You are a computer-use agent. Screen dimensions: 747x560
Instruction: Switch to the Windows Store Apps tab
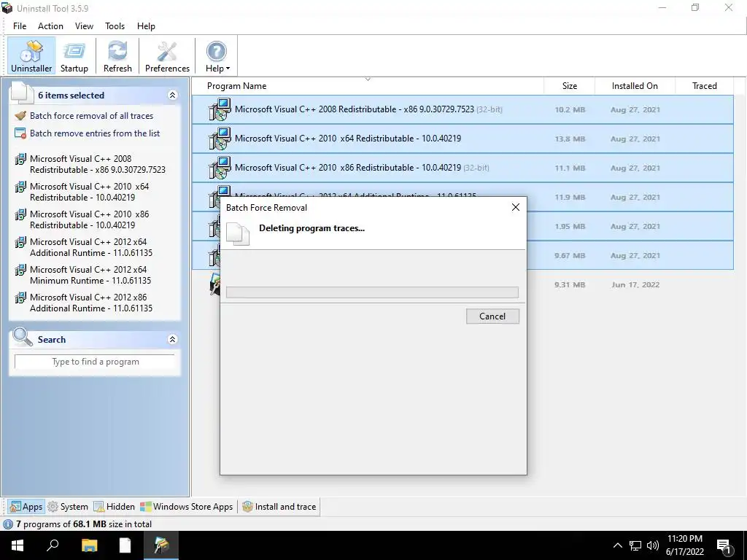[x=187, y=507]
